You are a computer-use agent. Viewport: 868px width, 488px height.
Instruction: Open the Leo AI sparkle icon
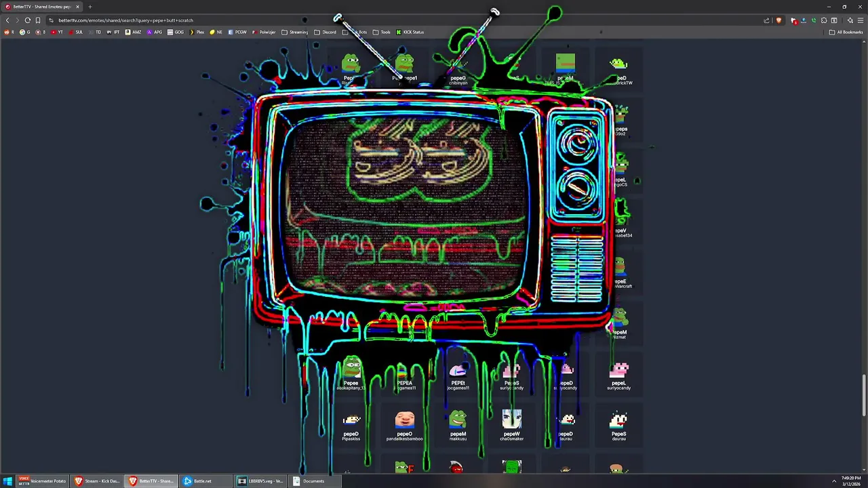tap(850, 20)
